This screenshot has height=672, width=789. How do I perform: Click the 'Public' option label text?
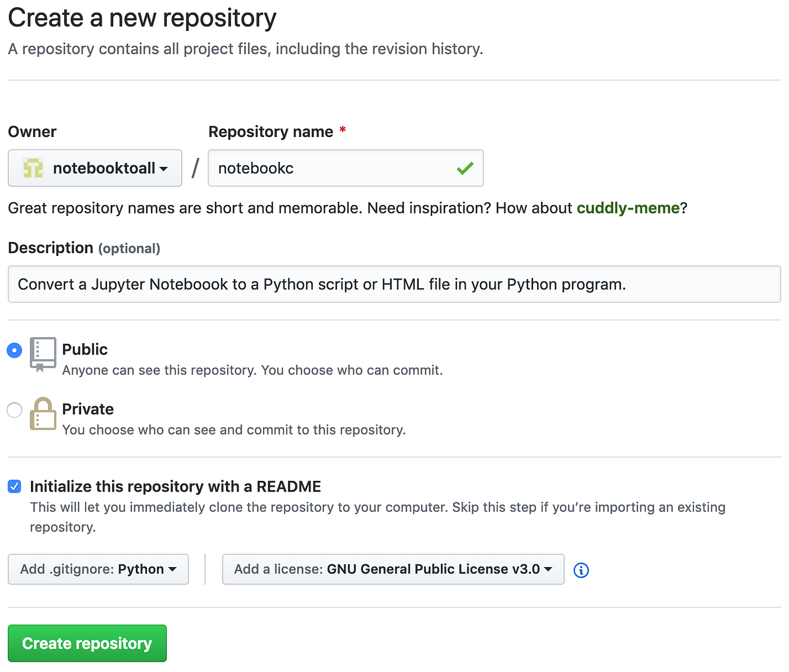(85, 350)
